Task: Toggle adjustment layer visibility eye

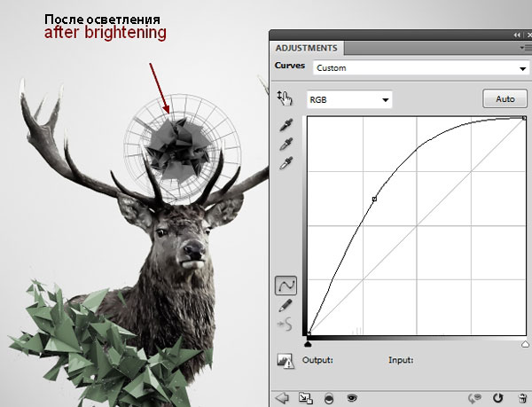Action: 352,398
